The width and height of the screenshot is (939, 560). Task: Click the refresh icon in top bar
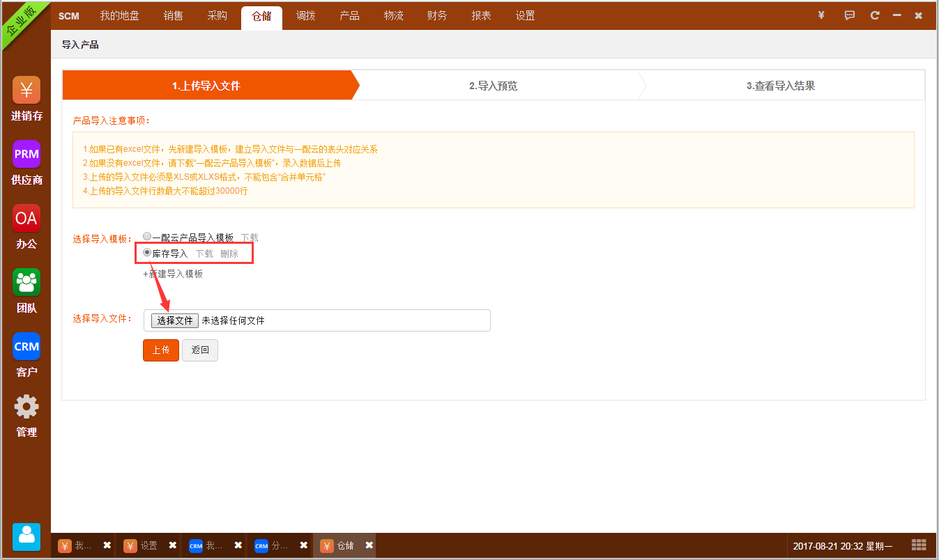[x=875, y=15]
